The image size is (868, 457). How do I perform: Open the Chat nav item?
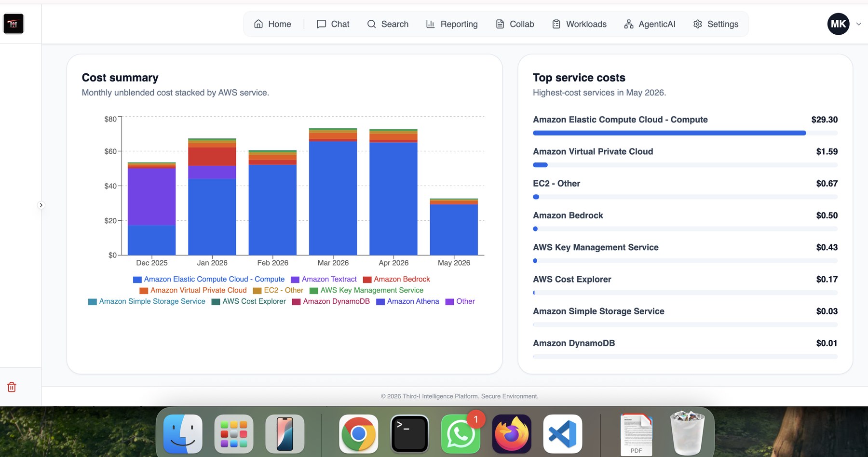click(x=333, y=24)
